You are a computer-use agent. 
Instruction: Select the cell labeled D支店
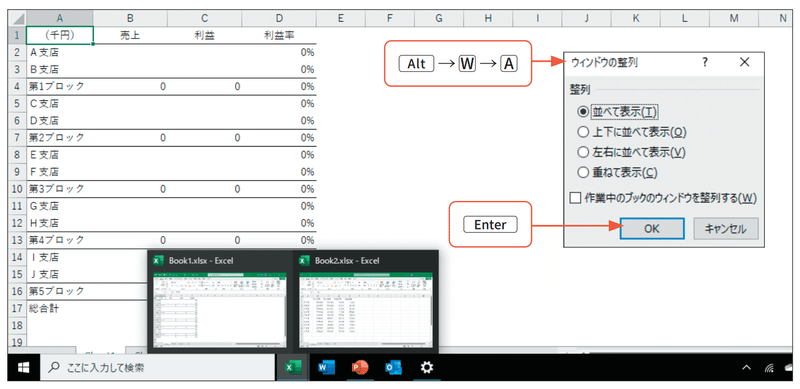click(60, 120)
